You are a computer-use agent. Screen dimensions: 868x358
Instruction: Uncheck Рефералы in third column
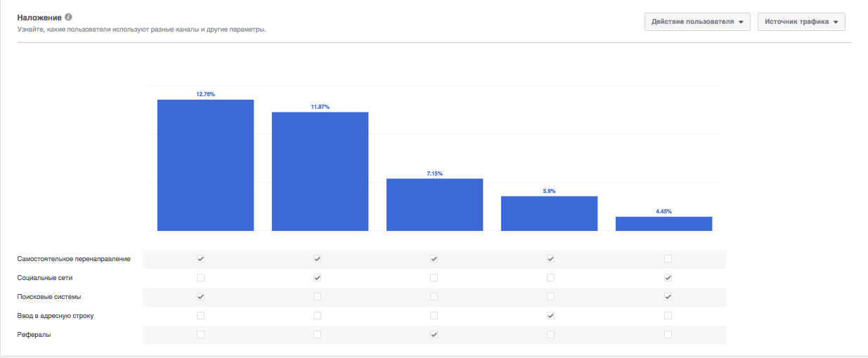point(434,335)
